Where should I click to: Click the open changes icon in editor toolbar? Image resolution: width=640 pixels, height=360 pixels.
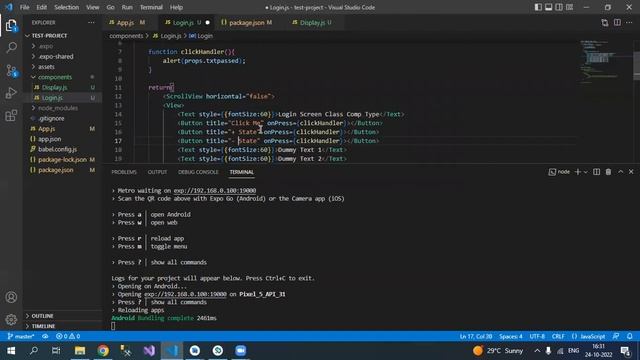click(604, 22)
